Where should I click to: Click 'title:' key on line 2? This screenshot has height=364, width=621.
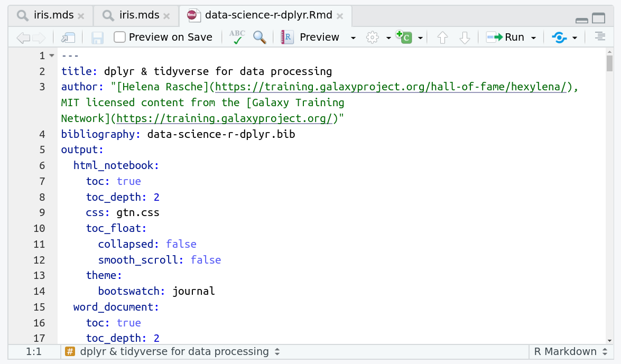click(x=79, y=71)
